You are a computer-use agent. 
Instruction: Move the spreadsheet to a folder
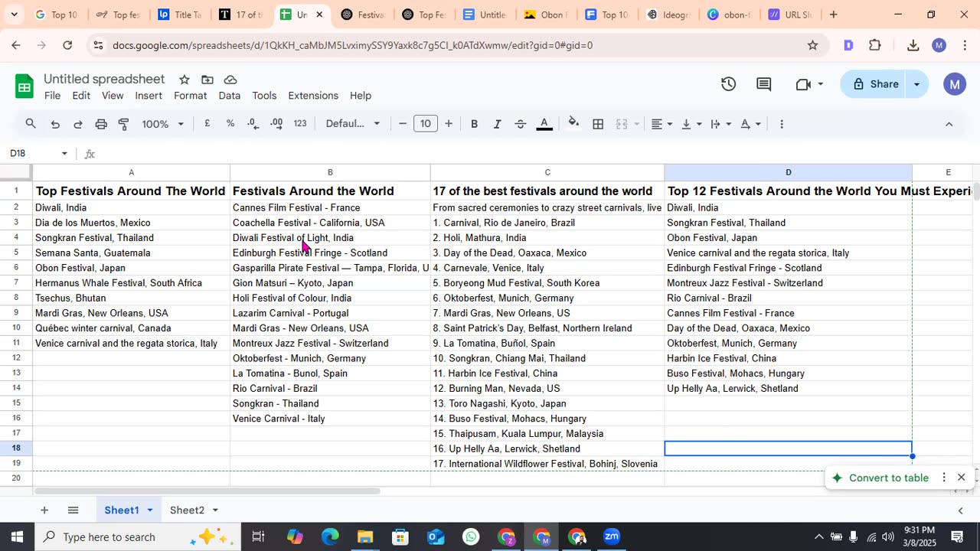click(x=207, y=80)
